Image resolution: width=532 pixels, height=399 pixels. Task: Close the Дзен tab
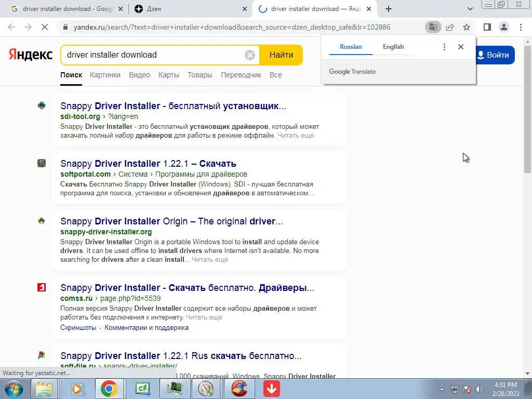tap(245, 9)
